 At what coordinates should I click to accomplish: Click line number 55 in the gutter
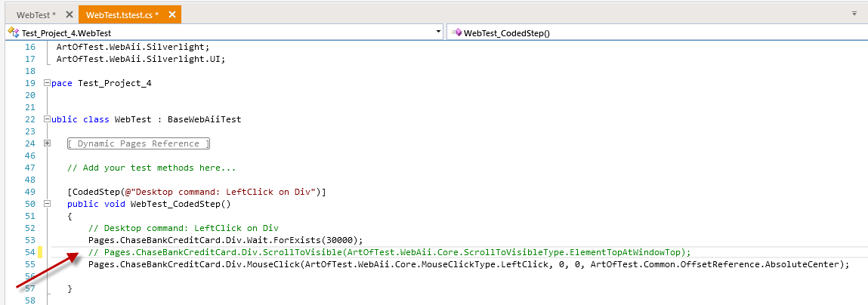(29, 264)
